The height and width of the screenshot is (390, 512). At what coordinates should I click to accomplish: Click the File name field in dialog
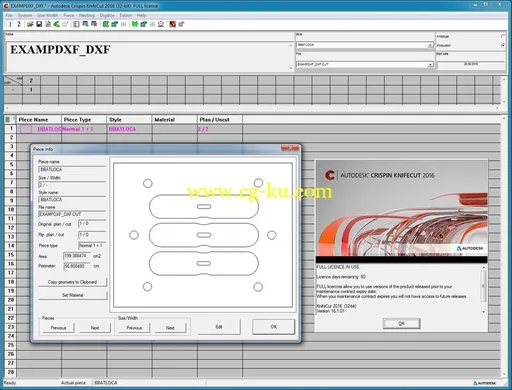(x=72, y=214)
